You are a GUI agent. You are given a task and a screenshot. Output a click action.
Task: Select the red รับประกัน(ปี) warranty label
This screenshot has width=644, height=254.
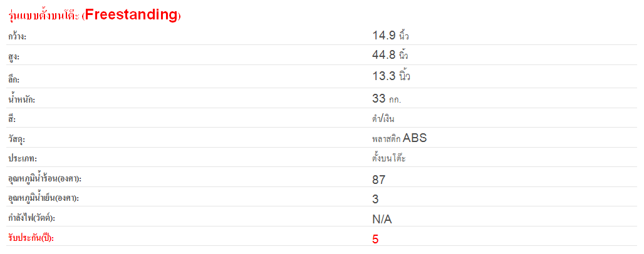31,238
